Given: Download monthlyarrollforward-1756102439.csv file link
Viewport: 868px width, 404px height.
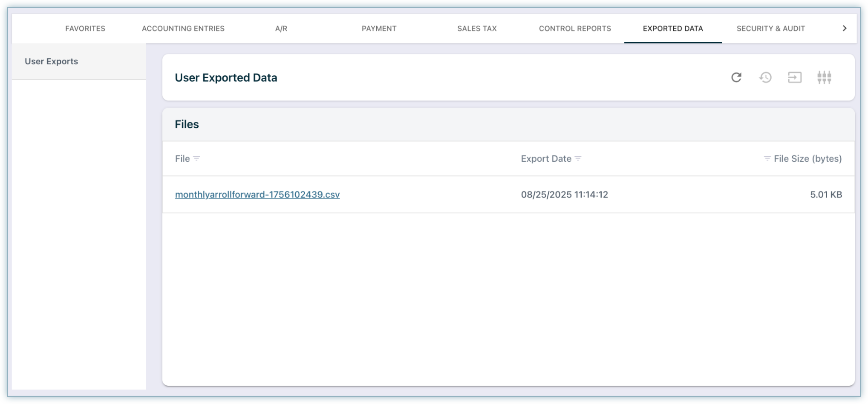Looking at the screenshot, I should [257, 195].
